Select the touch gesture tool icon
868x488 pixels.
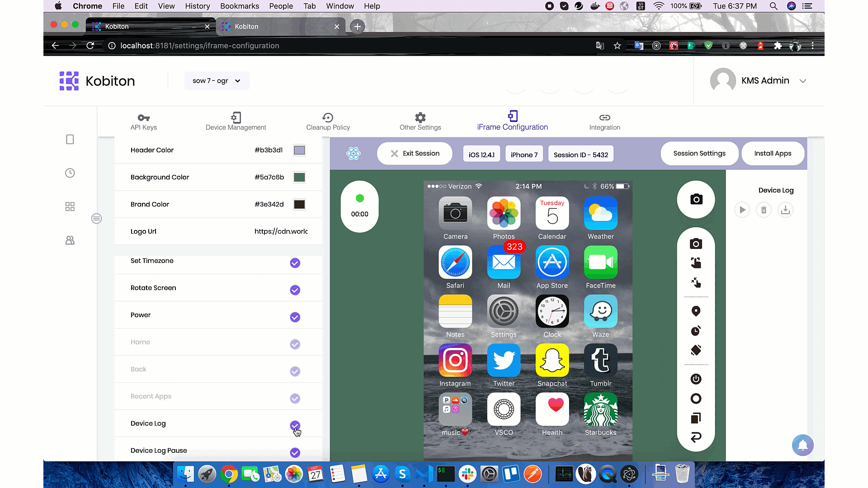(696, 263)
